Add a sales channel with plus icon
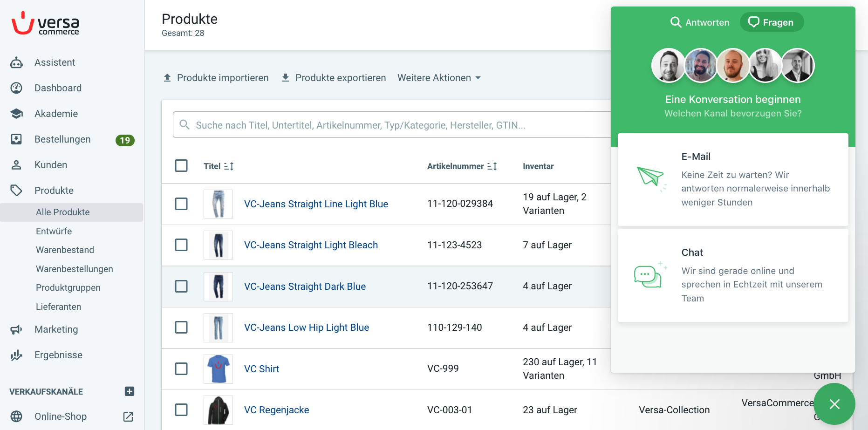Screen dimensions: 868x430 pyautogui.click(x=130, y=391)
